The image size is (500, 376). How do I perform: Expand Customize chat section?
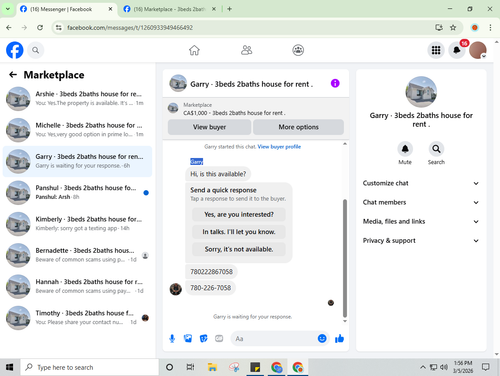(x=421, y=183)
